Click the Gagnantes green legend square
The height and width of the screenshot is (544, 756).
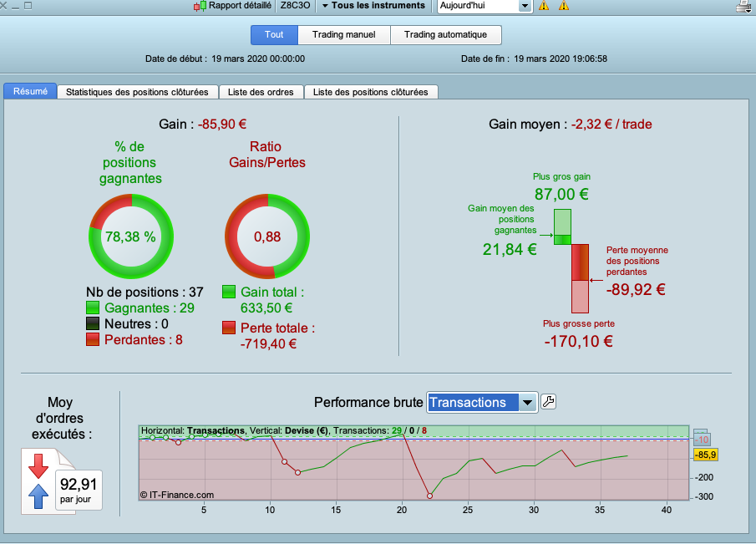93,308
